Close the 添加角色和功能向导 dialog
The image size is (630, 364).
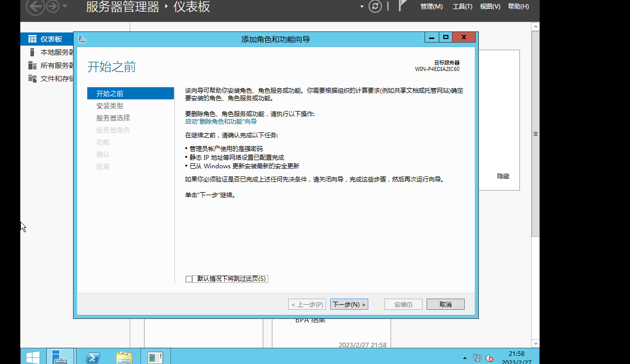pos(464,38)
